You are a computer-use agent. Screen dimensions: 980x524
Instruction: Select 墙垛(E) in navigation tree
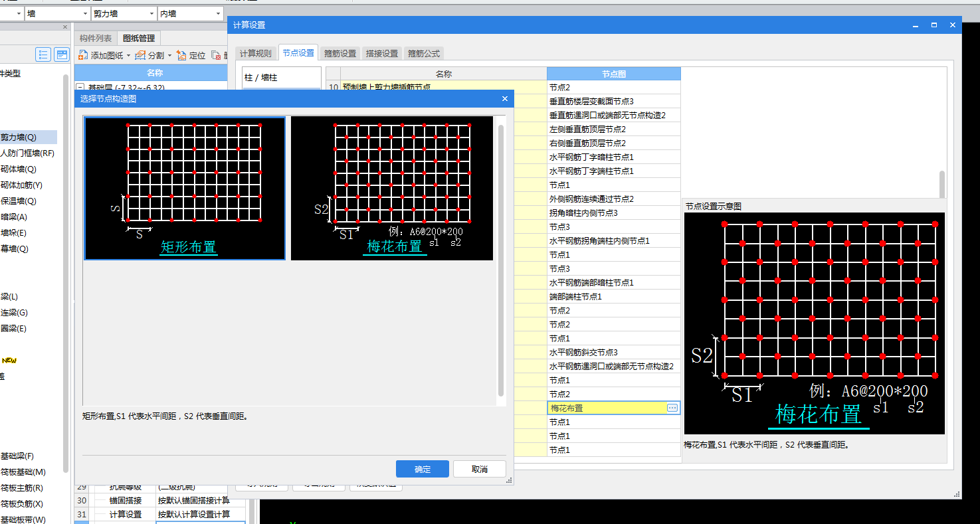tap(14, 233)
